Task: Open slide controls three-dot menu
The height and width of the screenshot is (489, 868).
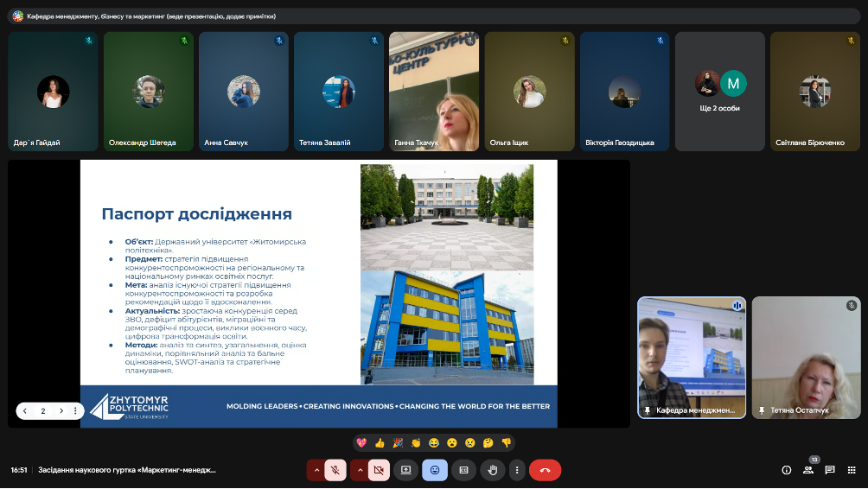Action: 76,411
